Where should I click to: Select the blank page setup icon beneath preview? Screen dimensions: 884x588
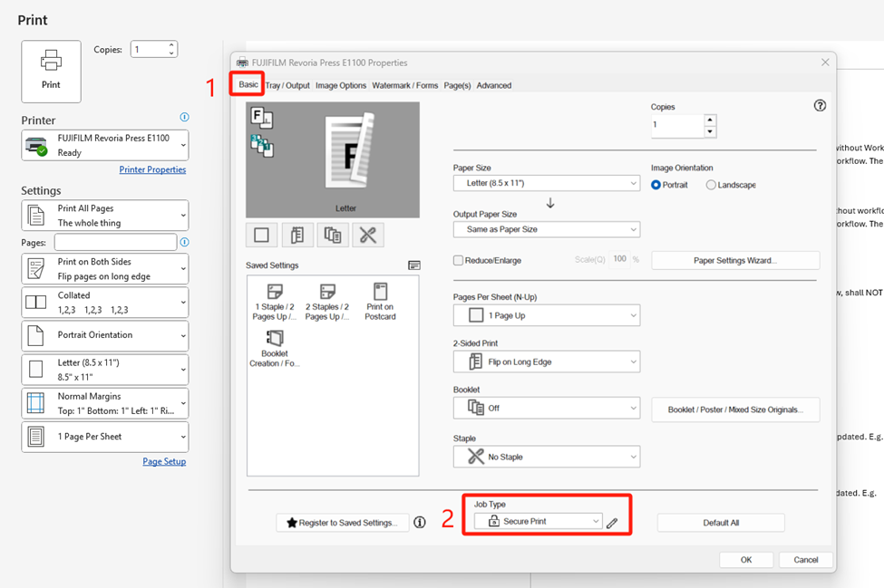click(261, 235)
